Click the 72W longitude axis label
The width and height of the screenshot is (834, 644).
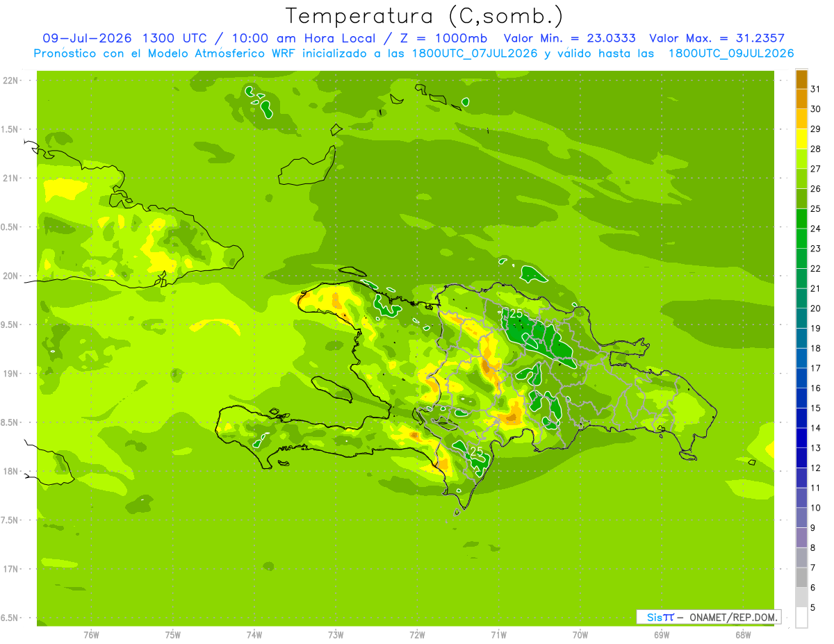417,635
